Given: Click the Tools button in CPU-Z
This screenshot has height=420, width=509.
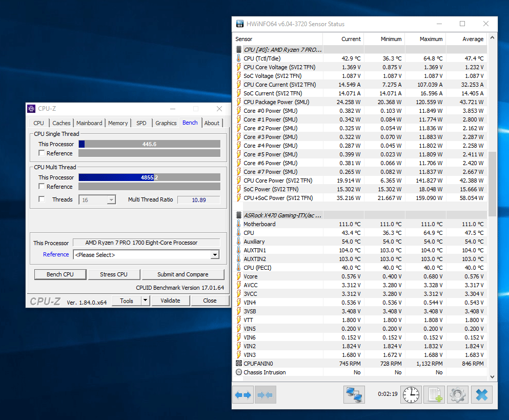Looking at the screenshot, I should tap(127, 301).
